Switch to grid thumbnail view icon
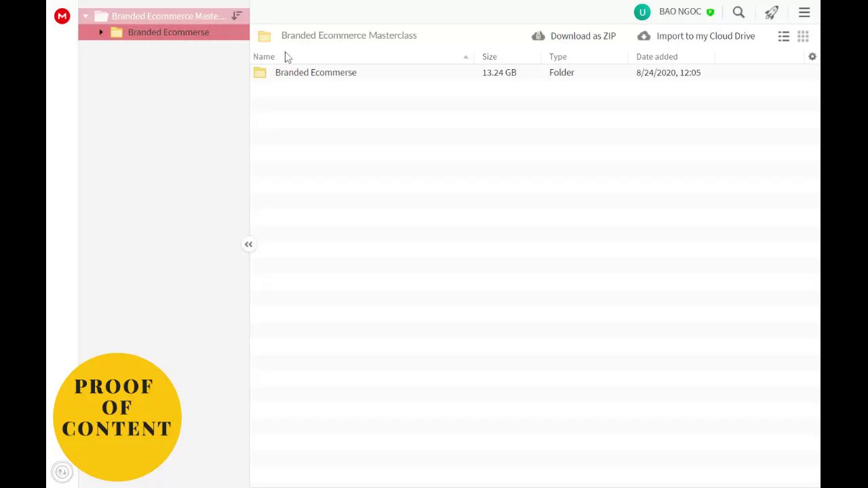Viewport: 868px width, 488px height. click(803, 37)
